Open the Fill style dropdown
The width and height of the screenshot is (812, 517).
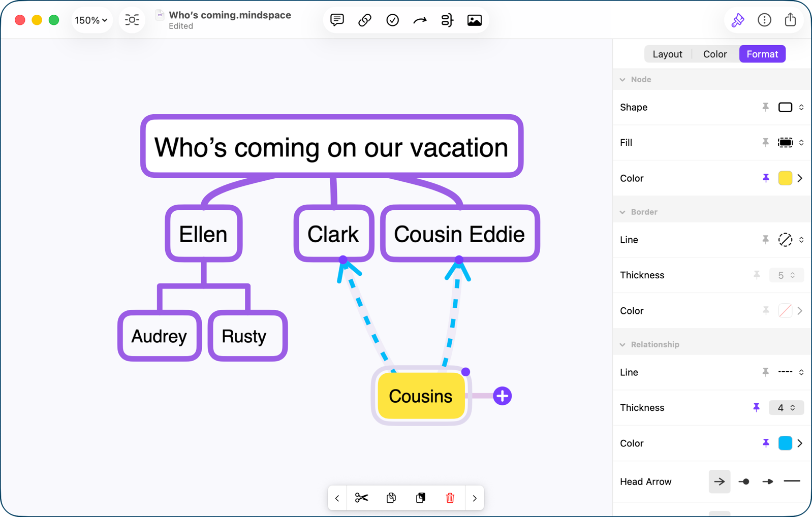tap(791, 143)
